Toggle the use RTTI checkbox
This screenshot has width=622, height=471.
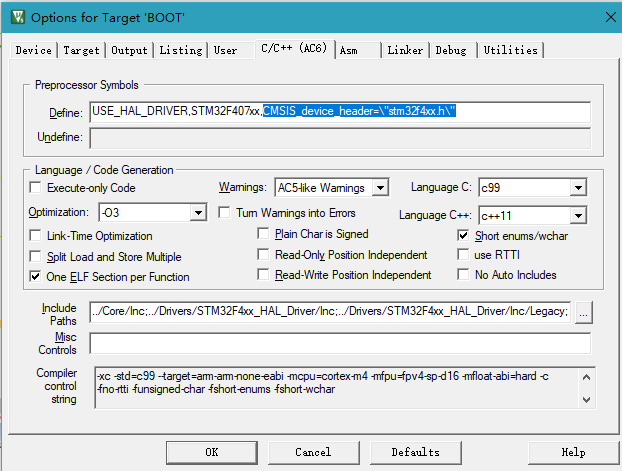(x=464, y=255)
